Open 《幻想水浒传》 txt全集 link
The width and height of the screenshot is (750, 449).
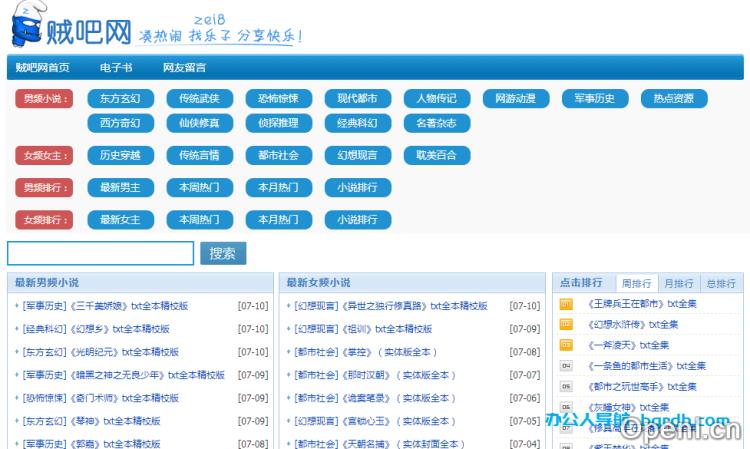633,324
